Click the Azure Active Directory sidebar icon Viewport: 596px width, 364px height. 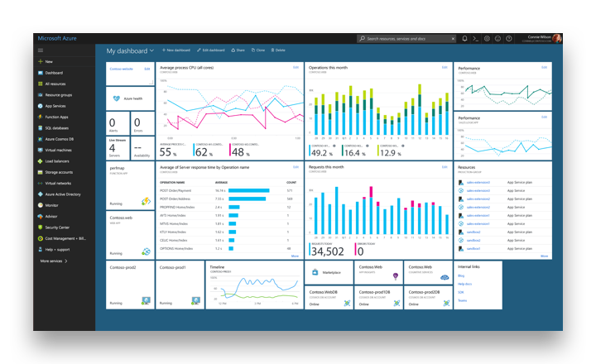41,194
